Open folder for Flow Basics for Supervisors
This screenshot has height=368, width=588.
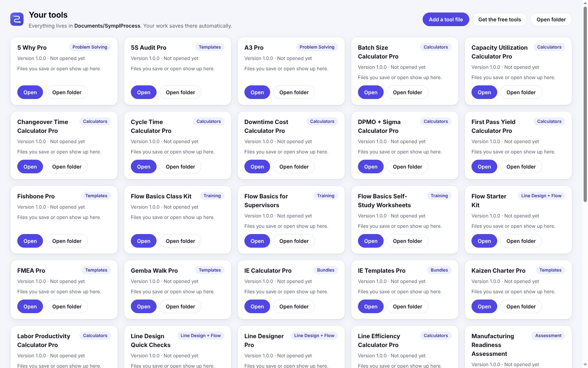coord(294,241)
